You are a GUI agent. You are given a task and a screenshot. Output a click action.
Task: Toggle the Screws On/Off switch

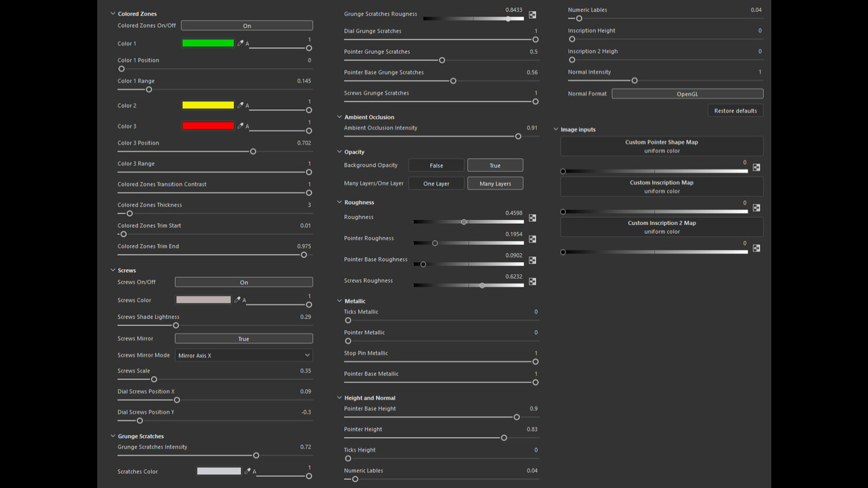tap(244, 282)
